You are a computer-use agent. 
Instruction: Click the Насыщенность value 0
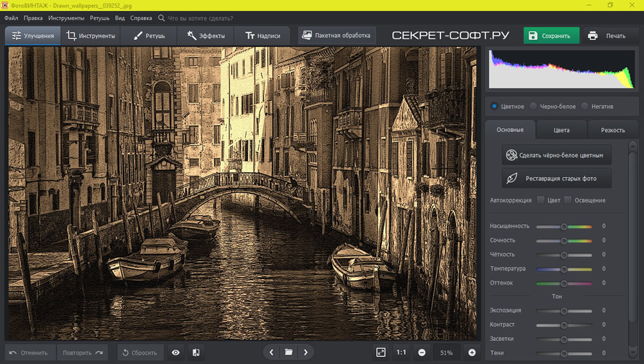604,226
